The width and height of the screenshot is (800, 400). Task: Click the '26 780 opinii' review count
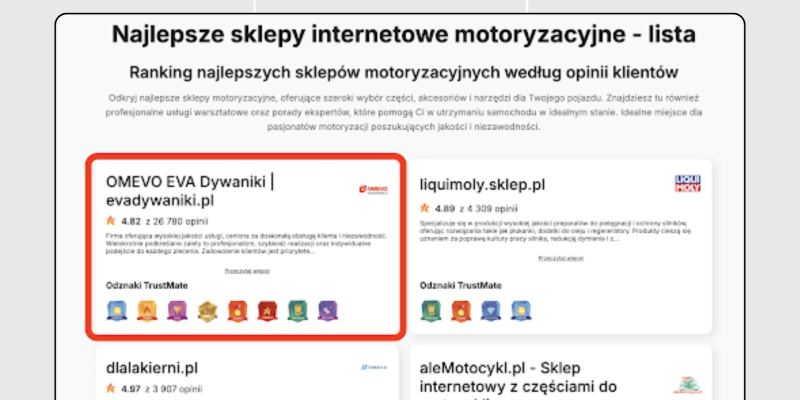point(182,220)
